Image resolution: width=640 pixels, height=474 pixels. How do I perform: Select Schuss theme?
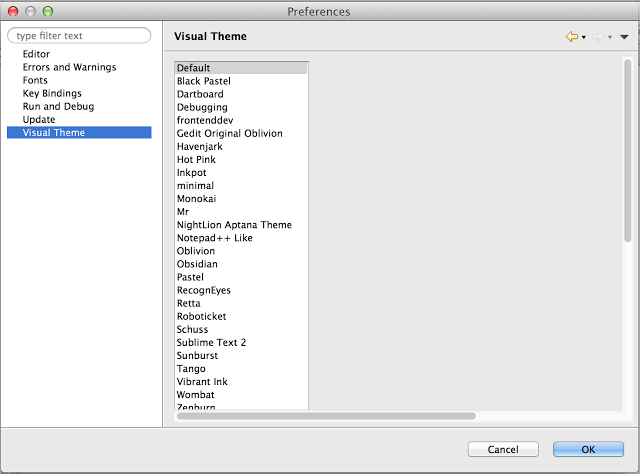click(x=192, y=329)
